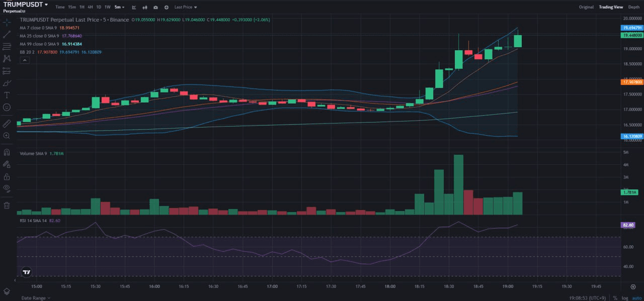
Task: Open the TRUMPUSDT symbol dropdown
Action: coord(25,4)
